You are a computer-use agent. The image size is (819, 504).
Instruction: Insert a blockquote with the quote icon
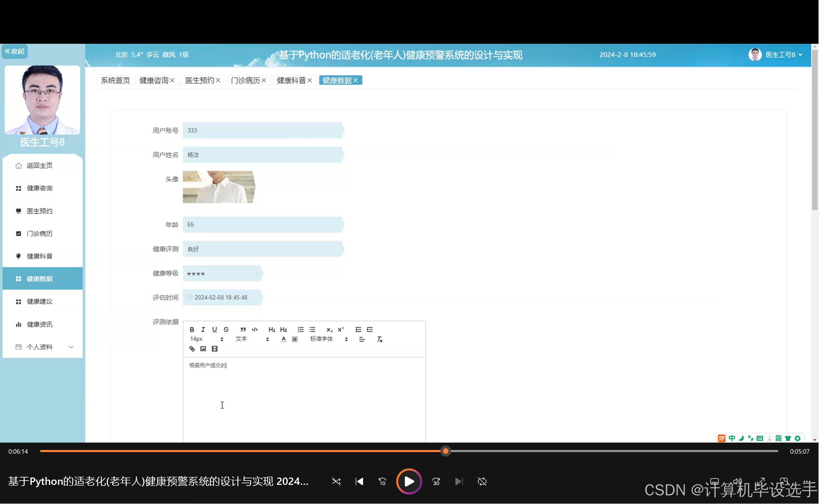(x=243, y=329)
